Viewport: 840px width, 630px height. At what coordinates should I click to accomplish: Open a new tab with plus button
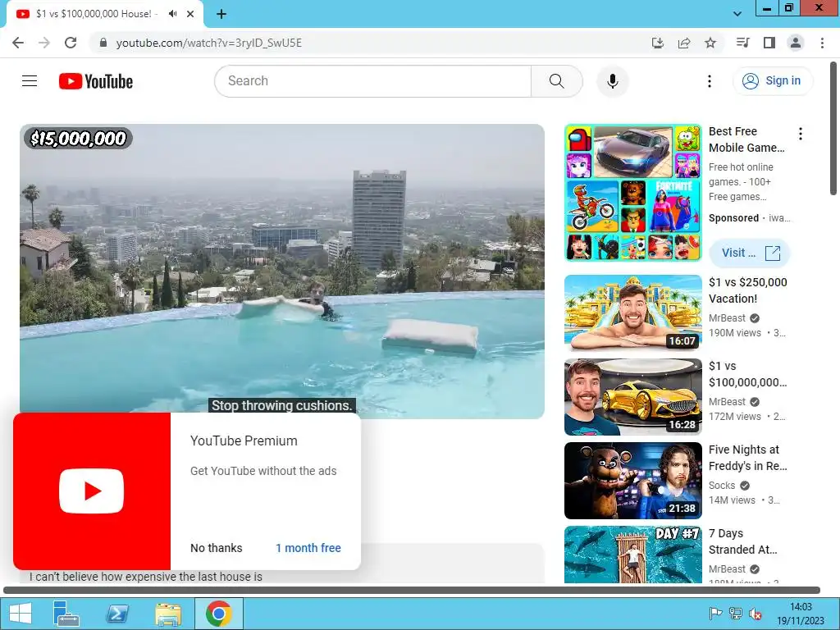click(x=221, y=15)
